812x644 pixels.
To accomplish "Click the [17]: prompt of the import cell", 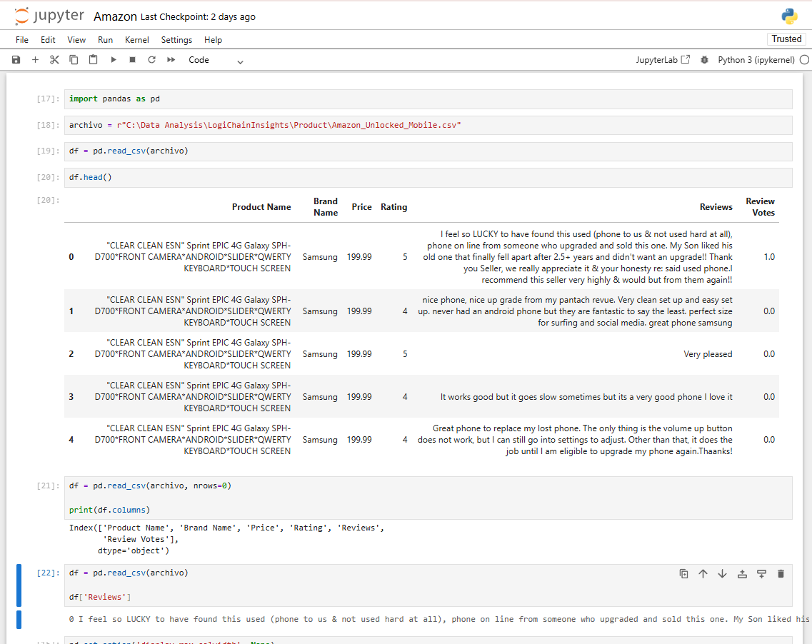I will pos(48,99).
